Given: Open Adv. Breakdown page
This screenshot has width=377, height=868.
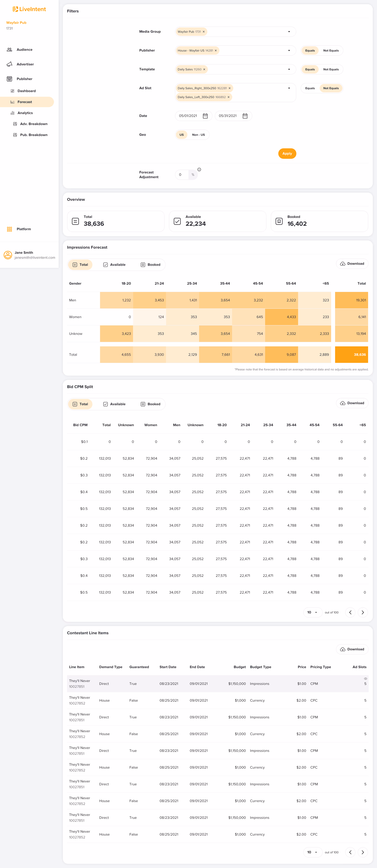Looking at the screenshot, I should (x=34, y=124).
